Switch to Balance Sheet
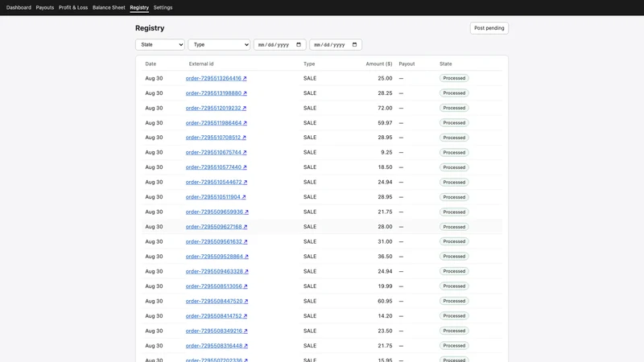 point(109,7)
